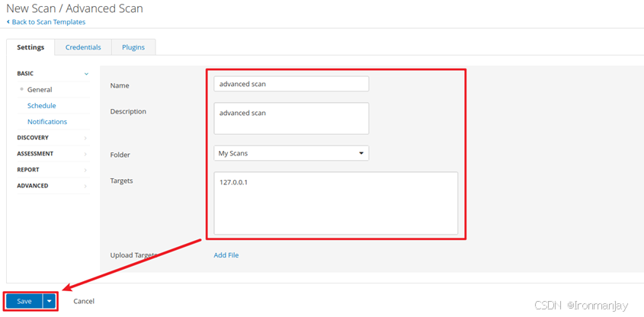Select General in the sidebar

(x=40, y=89)
